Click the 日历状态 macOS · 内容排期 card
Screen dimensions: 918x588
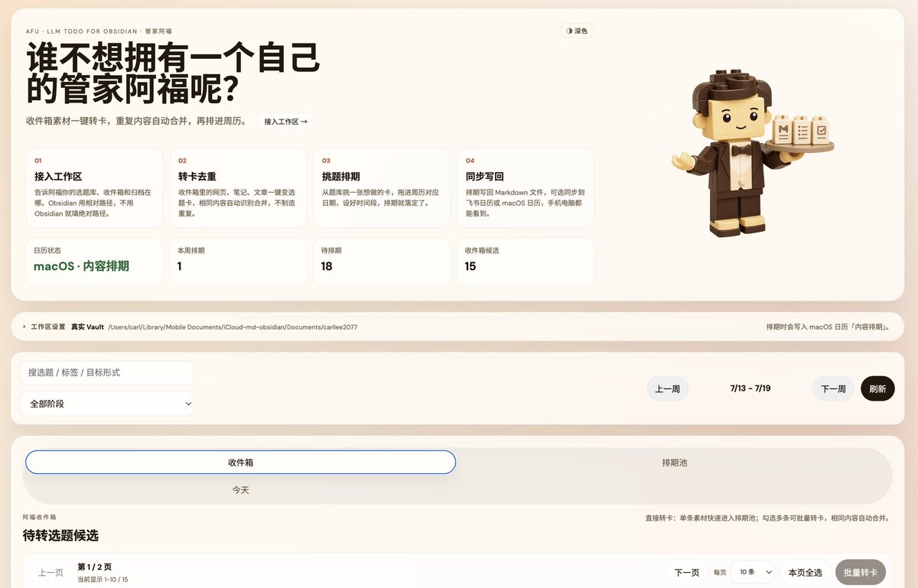[x=95, y=262]
